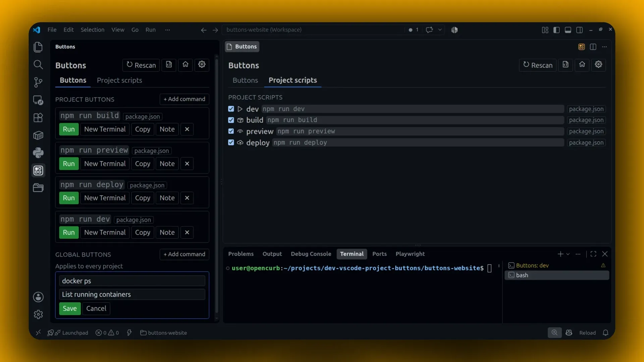Switch to Buttons tab in editor panel
The image size is (644, 362).
[x=245, y=80]
